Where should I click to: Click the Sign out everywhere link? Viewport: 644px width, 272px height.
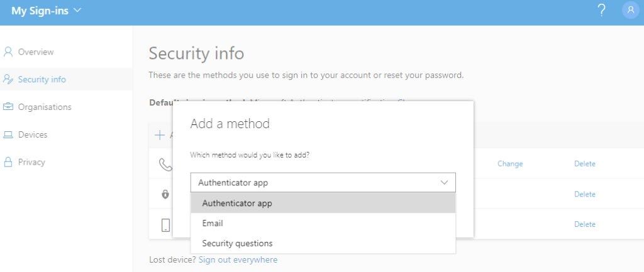238,259
